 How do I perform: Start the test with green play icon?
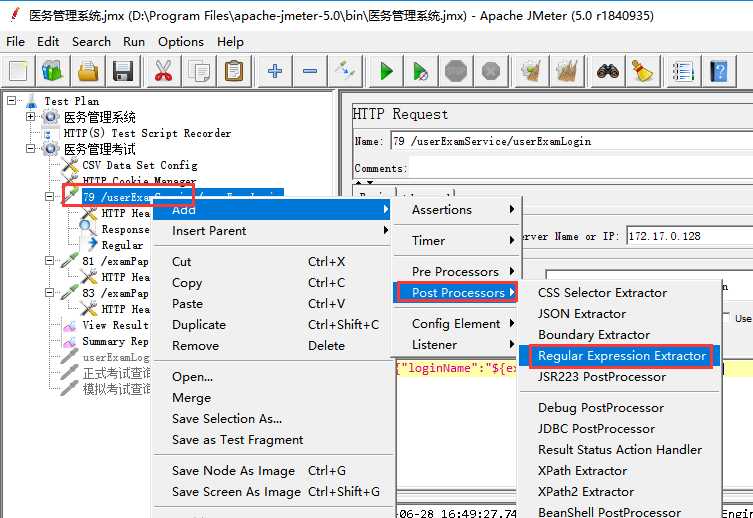(386, 72)
